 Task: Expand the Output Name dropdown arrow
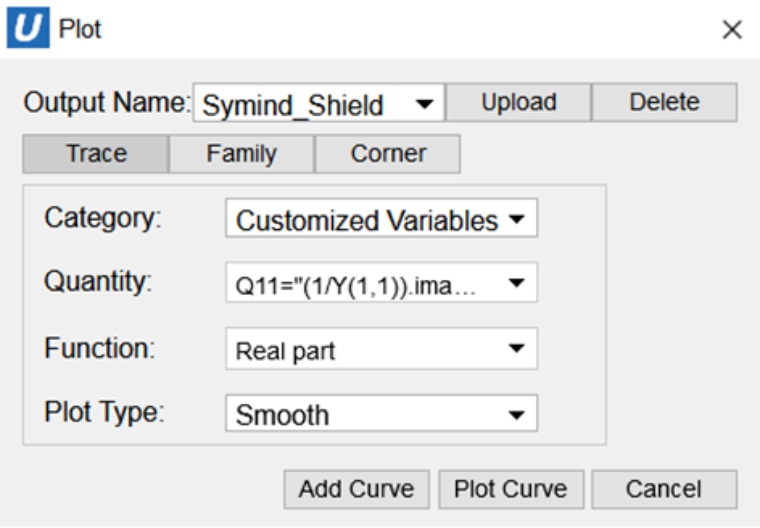(423, 104)
